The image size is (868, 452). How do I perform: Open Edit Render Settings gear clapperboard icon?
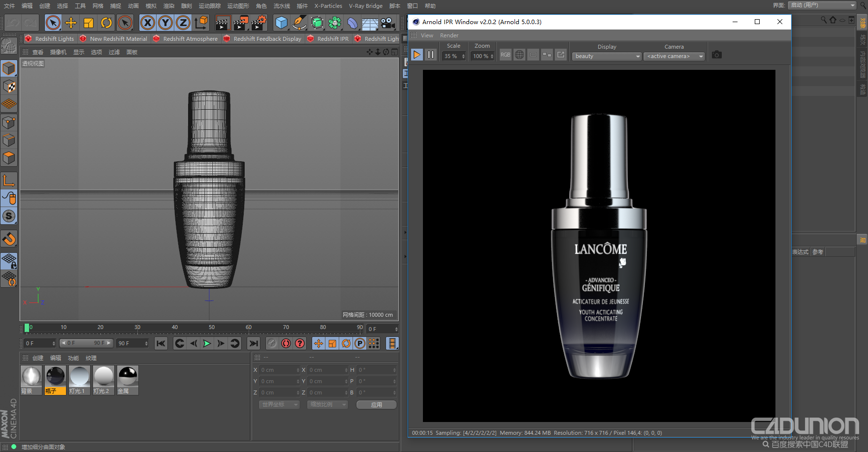coord(259,23)
